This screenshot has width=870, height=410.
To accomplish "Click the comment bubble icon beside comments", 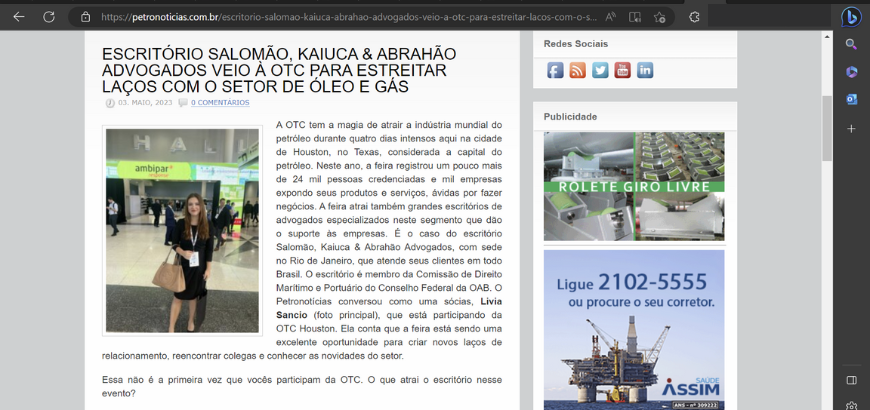I will (183, 103).
